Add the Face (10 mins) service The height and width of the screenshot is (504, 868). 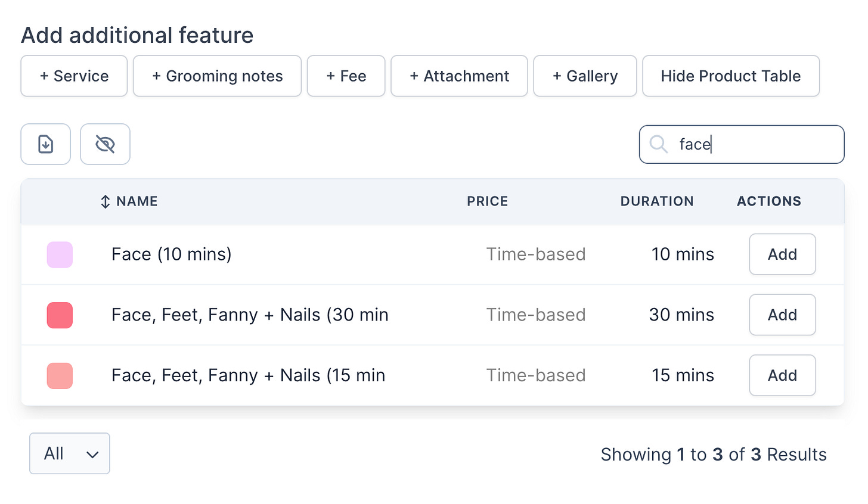pyautogui.click(x=782, y=254)
